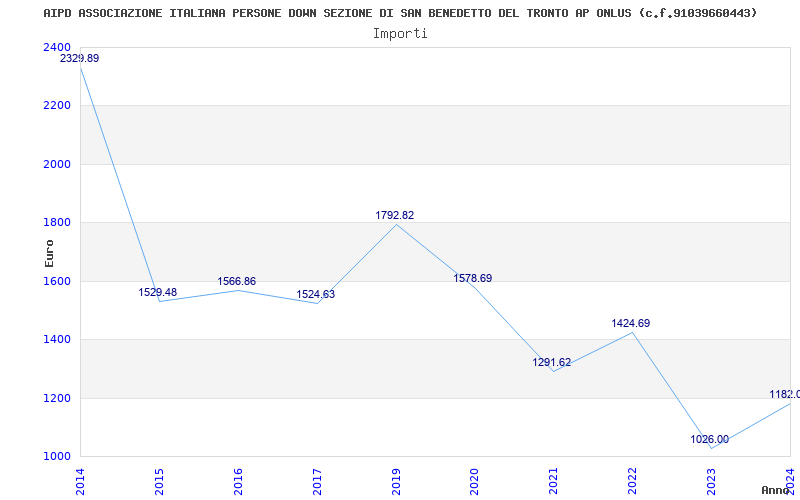Click the y-axis value 1600
800x500 pixels.
57,281
